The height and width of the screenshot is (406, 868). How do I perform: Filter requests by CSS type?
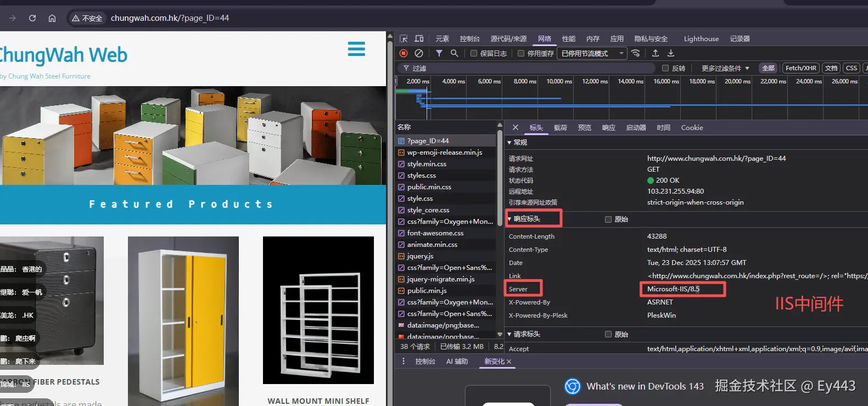[852, 68]
